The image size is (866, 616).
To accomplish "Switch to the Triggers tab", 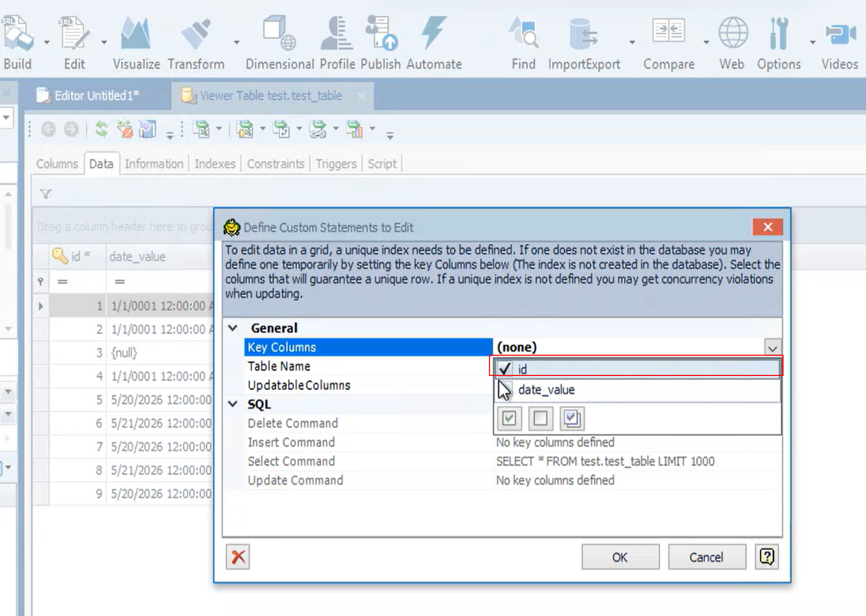I will tap(336, 164).
